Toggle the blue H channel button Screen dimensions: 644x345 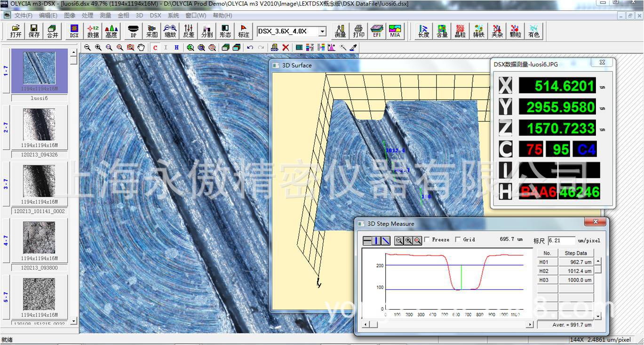click(176, 47)
